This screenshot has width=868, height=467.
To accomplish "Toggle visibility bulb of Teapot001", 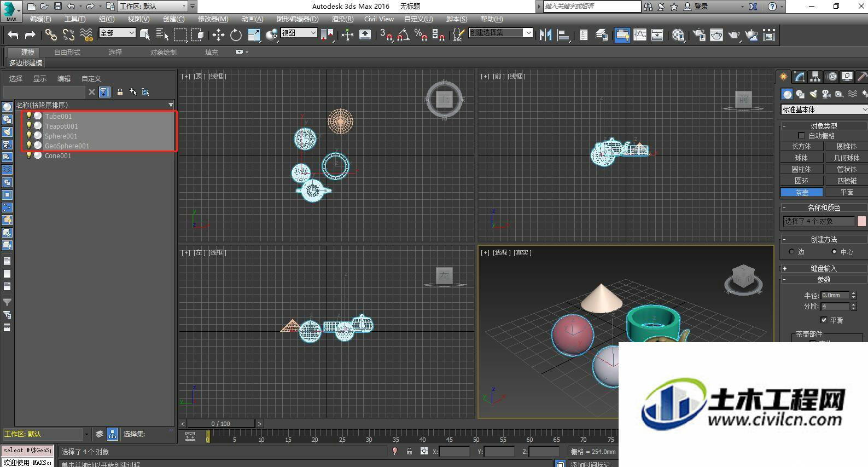I will tap(29, 126).
